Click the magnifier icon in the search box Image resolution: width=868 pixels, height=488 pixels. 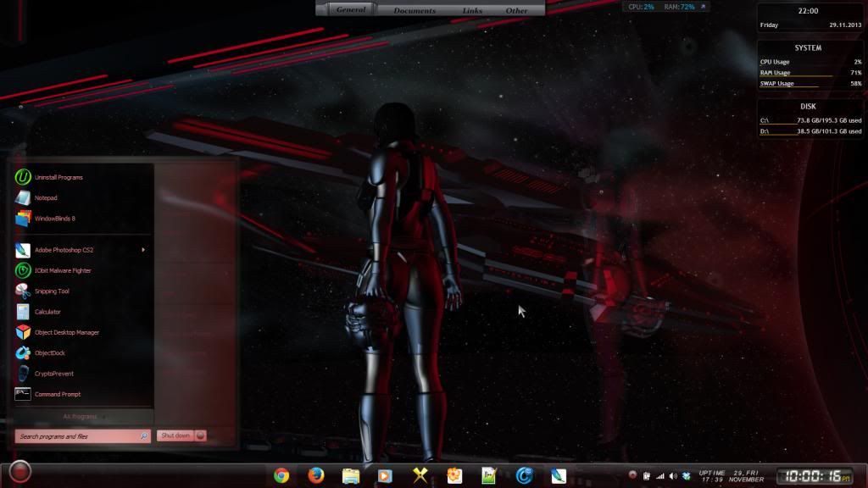click(143, 436)
